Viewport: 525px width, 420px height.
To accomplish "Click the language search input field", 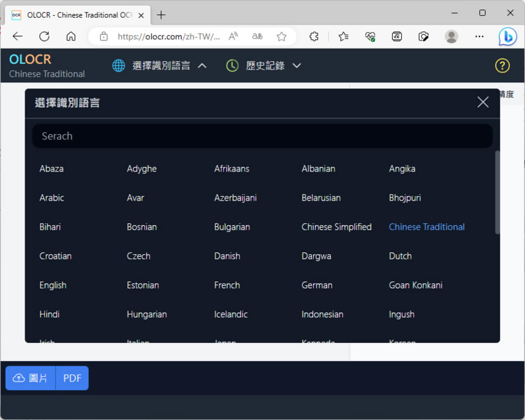I will [x=262, y=136].
